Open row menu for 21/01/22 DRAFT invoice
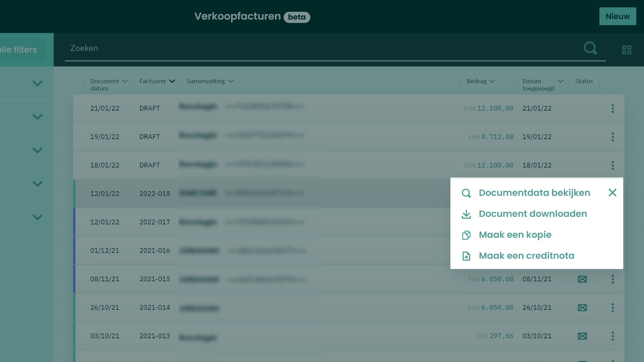This screenshot has width=644, height=362. (612, 108)
